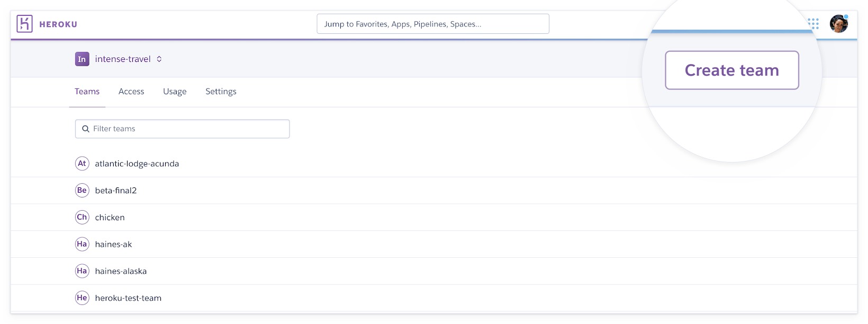This screenshot has width=868, height=324.
Task: Click the 'Ha' badge beside haines-ak
Action: pyautogui.click(x=82, y=244)
